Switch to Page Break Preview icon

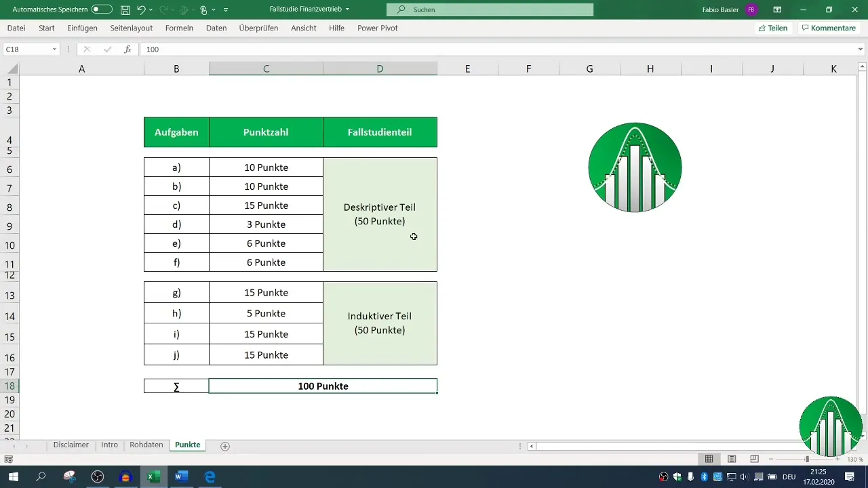click(754, 459)
